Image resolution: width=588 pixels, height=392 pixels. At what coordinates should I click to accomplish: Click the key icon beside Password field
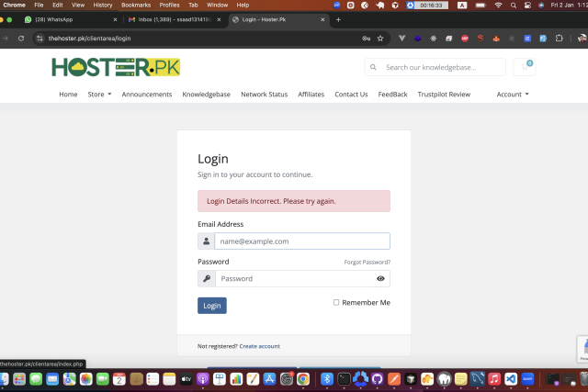point(207,278)
